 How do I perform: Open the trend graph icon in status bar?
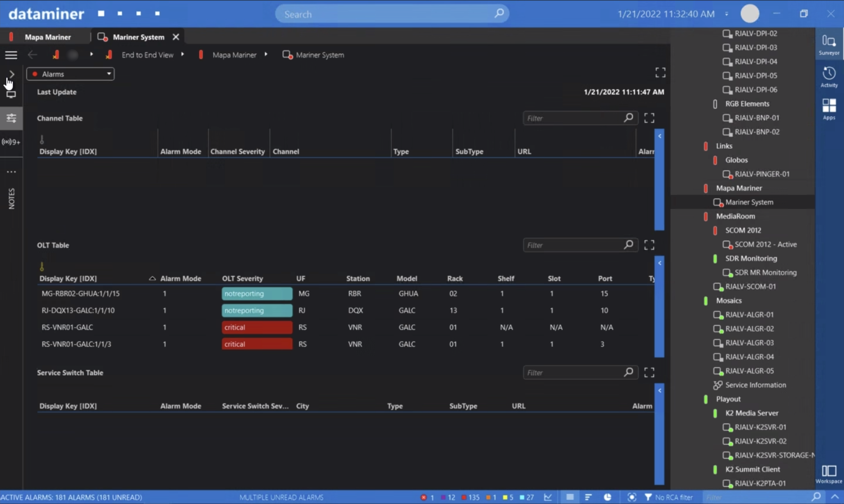548,497
